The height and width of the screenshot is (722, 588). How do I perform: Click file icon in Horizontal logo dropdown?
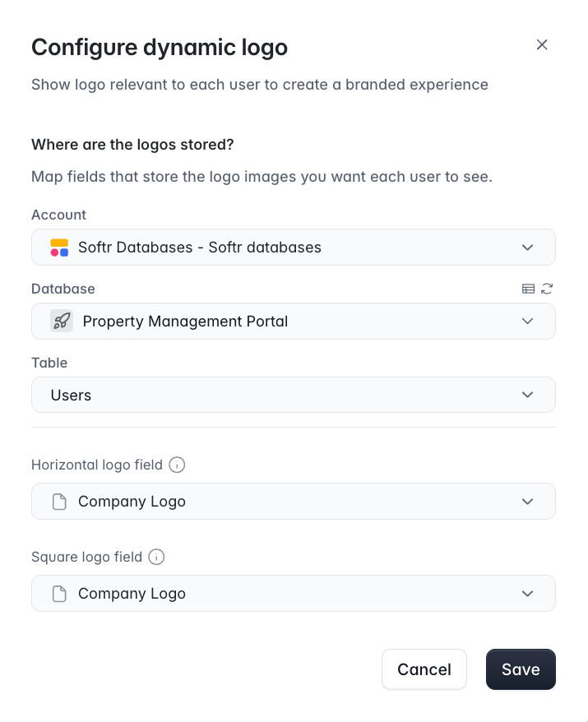click(x=59, y=502)
